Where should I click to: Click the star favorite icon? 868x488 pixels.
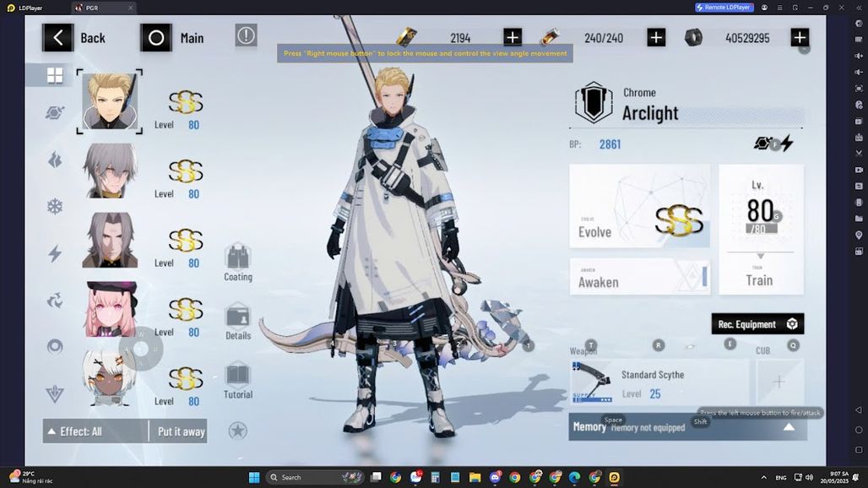[237, 431]
